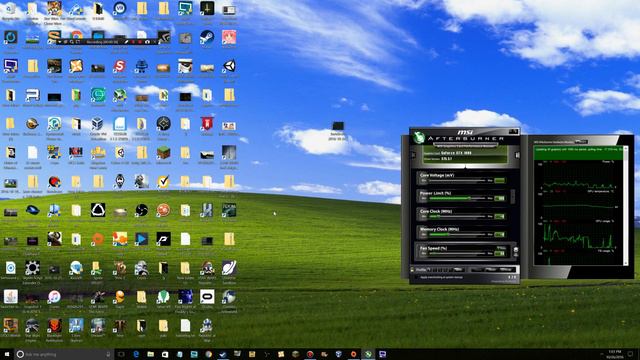Toggle the link button beside Power Limit
The width and height of the screenshot is (640, 360).
[513, 197]
